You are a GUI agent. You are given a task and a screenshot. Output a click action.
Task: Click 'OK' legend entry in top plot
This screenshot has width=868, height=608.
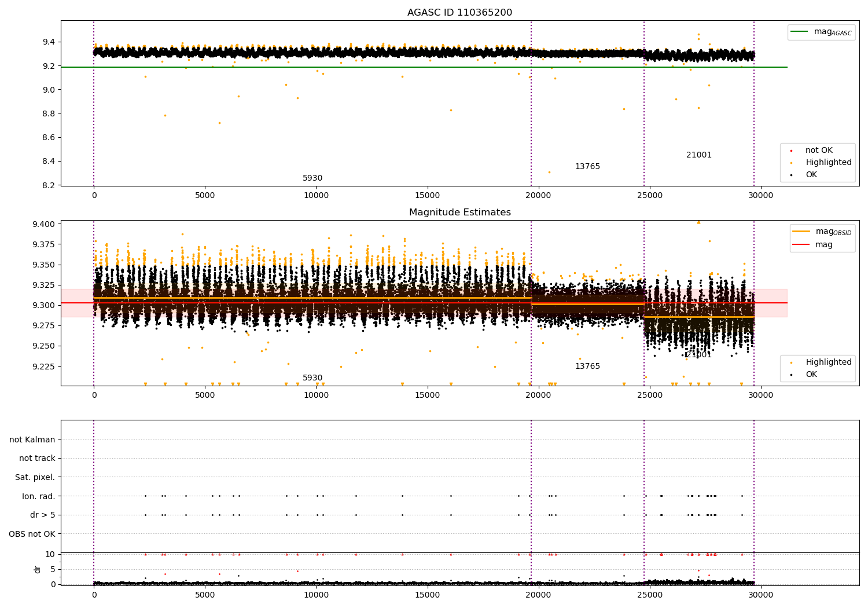click(811, 175)
